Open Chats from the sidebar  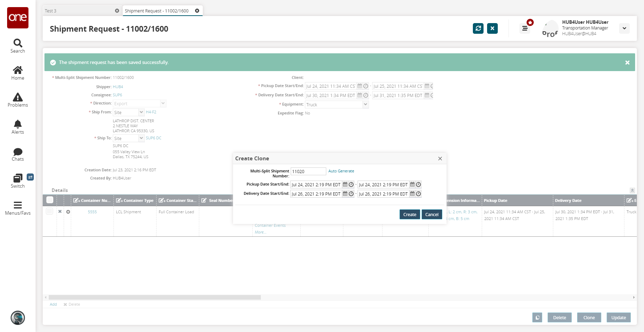click(x=18, y=154)
